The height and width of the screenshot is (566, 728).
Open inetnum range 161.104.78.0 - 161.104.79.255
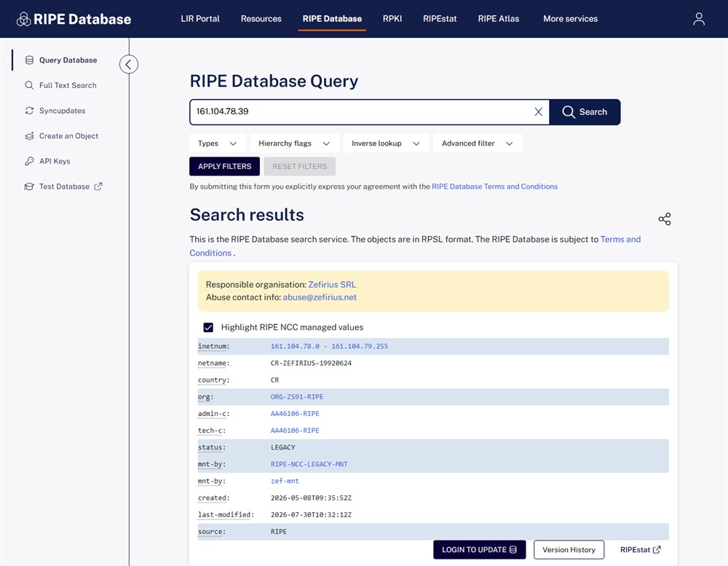tap(329, 346)
